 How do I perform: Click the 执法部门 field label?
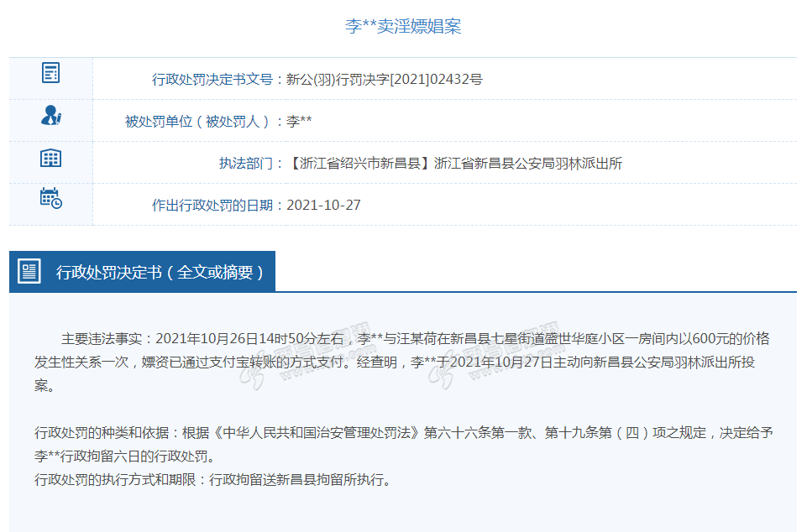250,164
